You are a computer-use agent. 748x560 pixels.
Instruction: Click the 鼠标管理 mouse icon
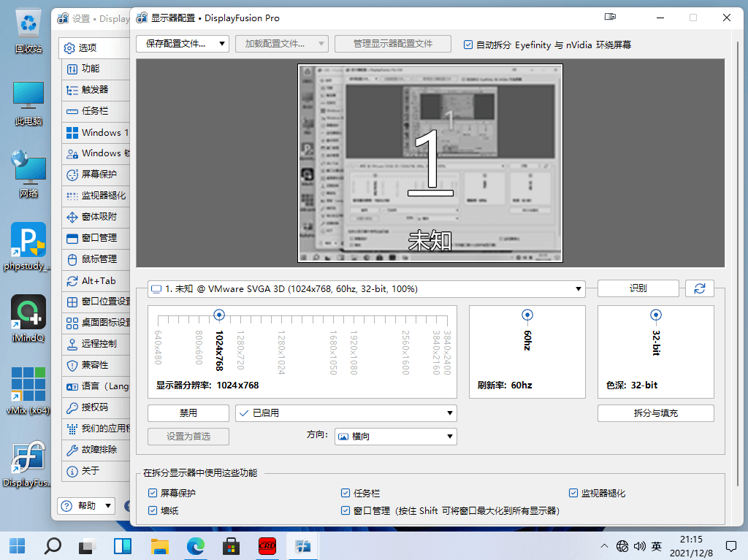click(x=72, y=259)
